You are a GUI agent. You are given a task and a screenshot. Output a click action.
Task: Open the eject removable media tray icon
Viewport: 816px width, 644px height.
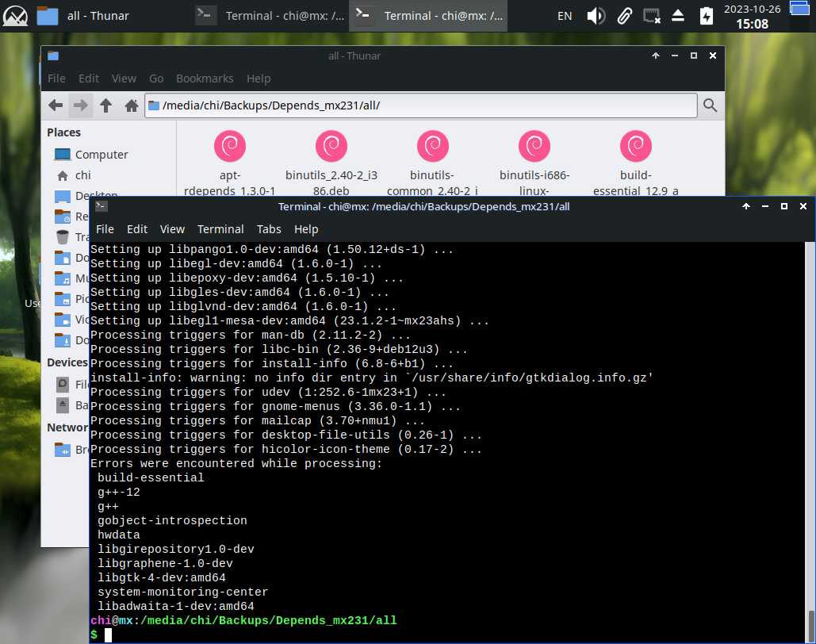pyautogui.click(x=677, y=16)
